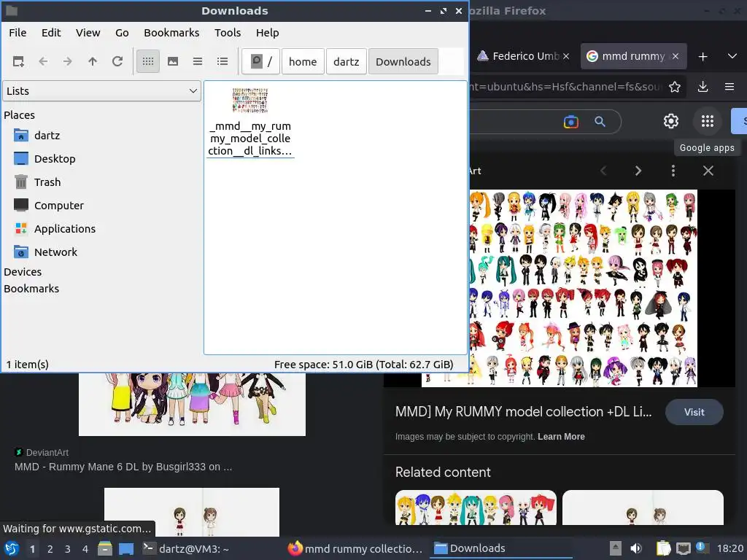Screen dimensions: 747x560
Task: Click the new tab icon in file manager toolbar
Action: click(x=18, y=61)
